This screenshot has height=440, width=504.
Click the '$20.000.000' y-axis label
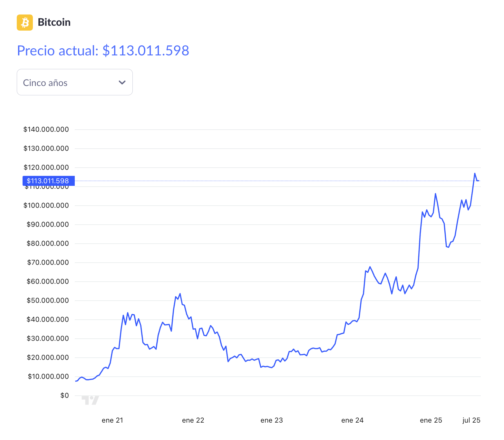[x=48, y=358]
